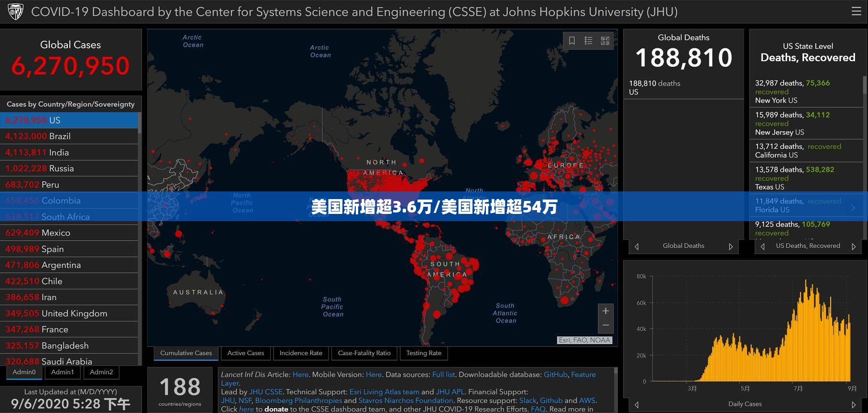Go to next Global Deaths panel
The image size is (868, 413).
pos(731,246)
